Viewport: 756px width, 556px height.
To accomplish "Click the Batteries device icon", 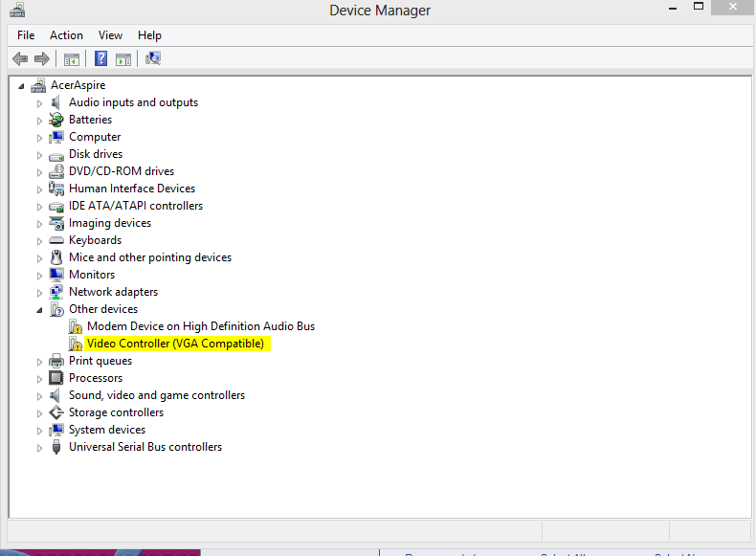I will coord(56,120).
